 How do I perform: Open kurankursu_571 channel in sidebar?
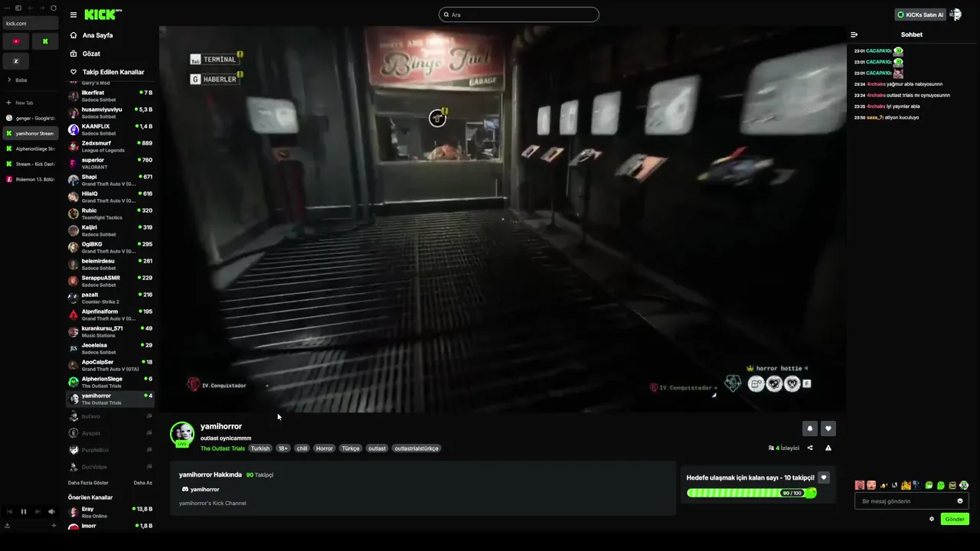pyautogui.click(x=110, y=331)
